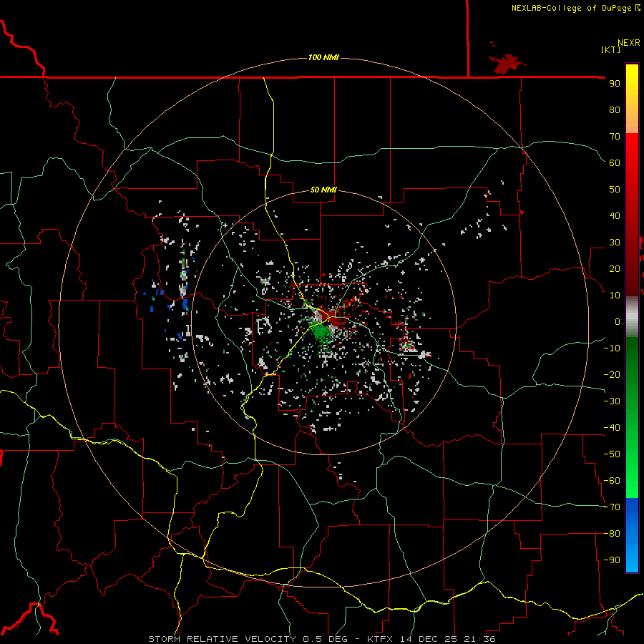Click the "50 NMI" range ring label
Image resolution: width=644 pixels, height=644 pixels.
(x=323, y=190)
